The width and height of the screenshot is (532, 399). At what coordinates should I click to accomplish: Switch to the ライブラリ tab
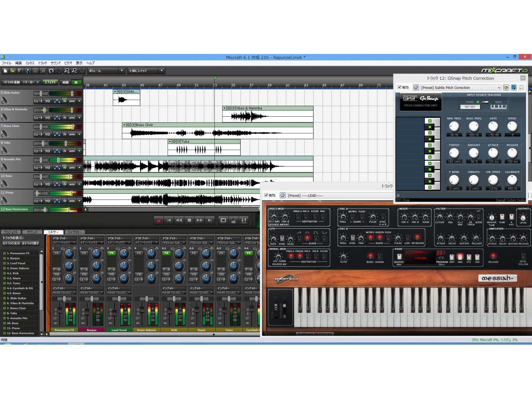(x=75, y=232)
